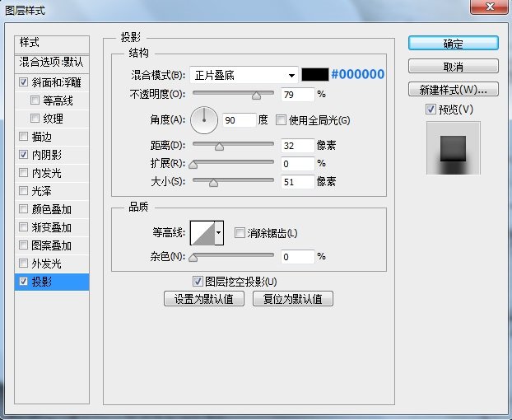Select the 光泽 style label

click(41, 191)
